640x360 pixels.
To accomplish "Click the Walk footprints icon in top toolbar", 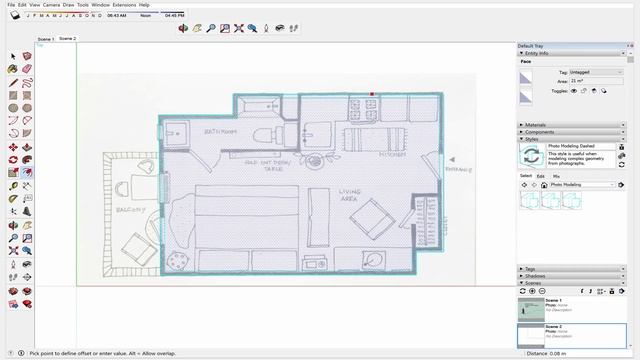I will (293, 28).
